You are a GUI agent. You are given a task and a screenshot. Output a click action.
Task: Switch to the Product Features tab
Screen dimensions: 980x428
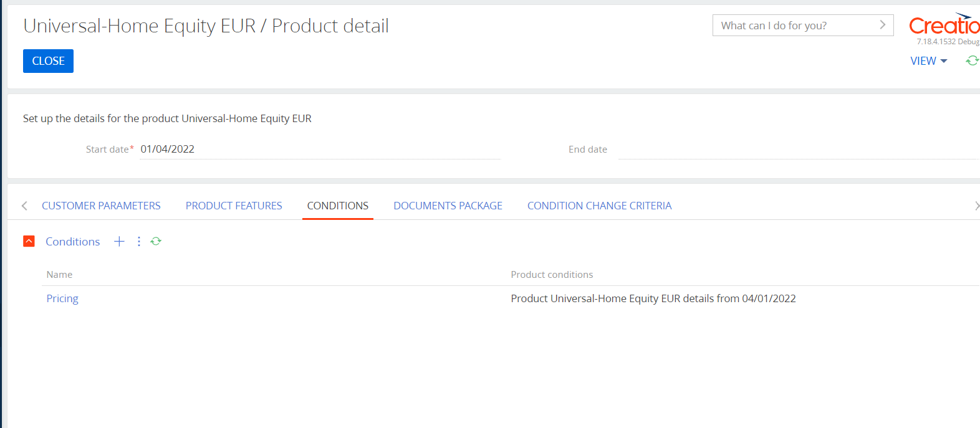234,206
